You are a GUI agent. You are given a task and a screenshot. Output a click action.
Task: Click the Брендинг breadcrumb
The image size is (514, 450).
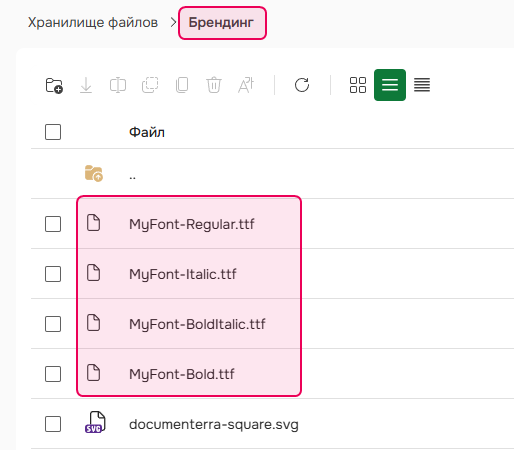tap(221, 23)
